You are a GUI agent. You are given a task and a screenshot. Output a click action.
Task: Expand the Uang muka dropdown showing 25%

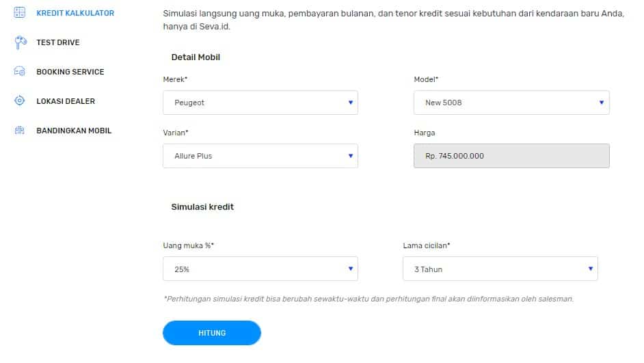click(x=260, y=269)
